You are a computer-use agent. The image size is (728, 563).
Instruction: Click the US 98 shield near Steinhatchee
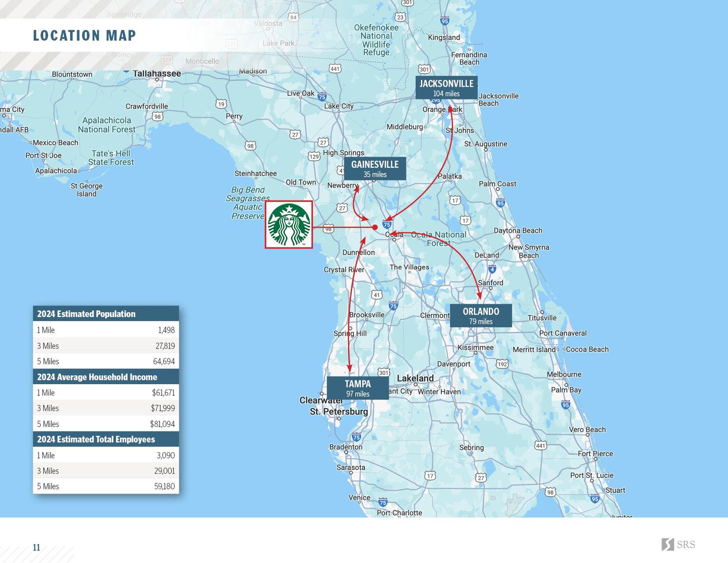pyautogui.click(x=250, y=146)
